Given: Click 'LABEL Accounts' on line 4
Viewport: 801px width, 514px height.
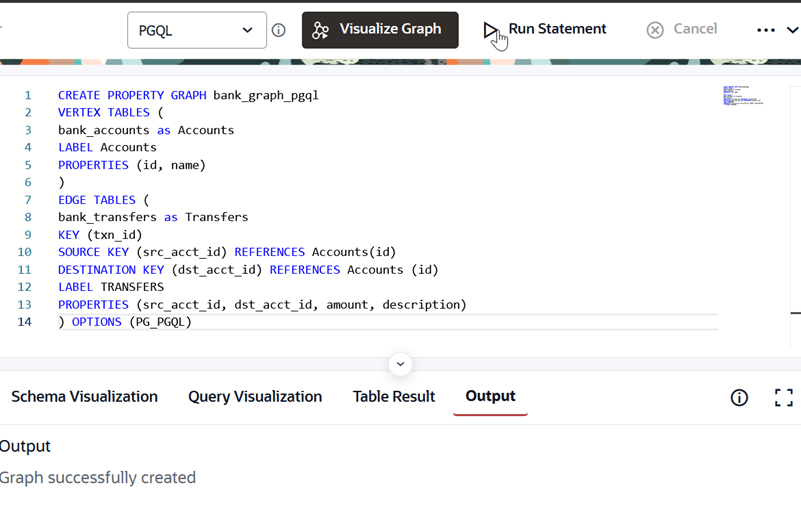Looking at the screenshot, I should coord(107,148).
